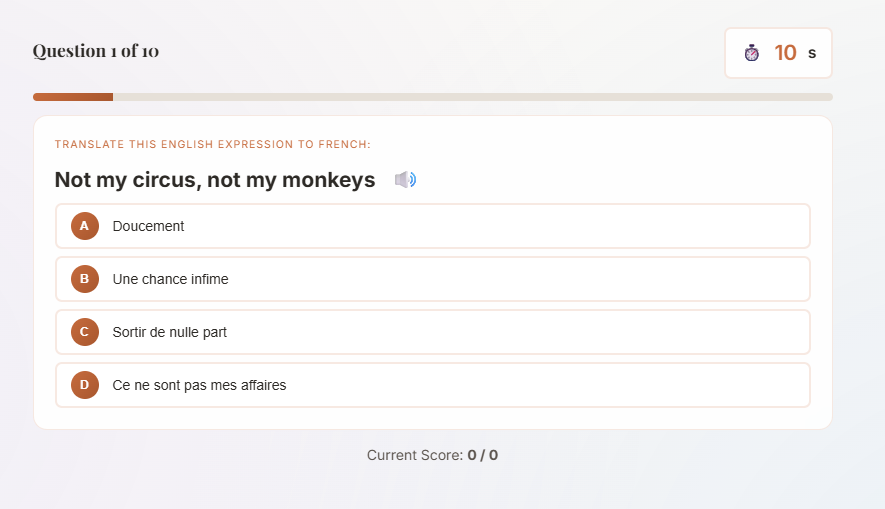
Task: Click the letter A circle badge
Action: click(x=84, y=226)
